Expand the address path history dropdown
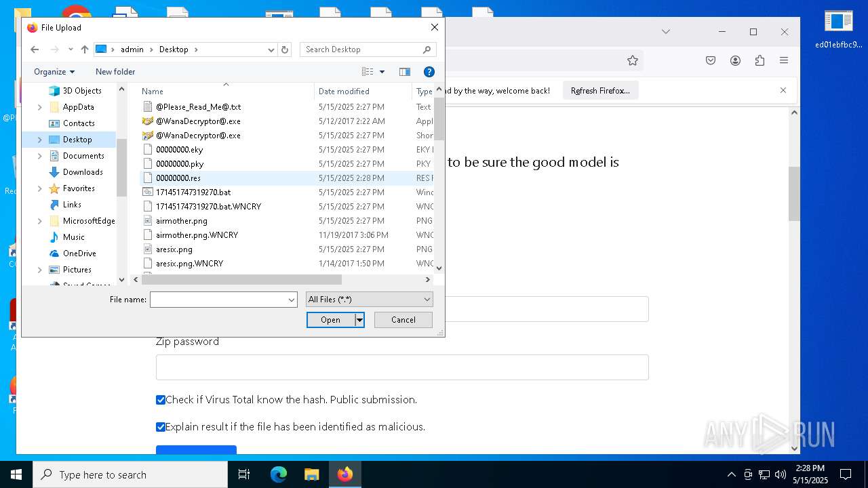This screenshot has height=488, width=868. [271, 49]
